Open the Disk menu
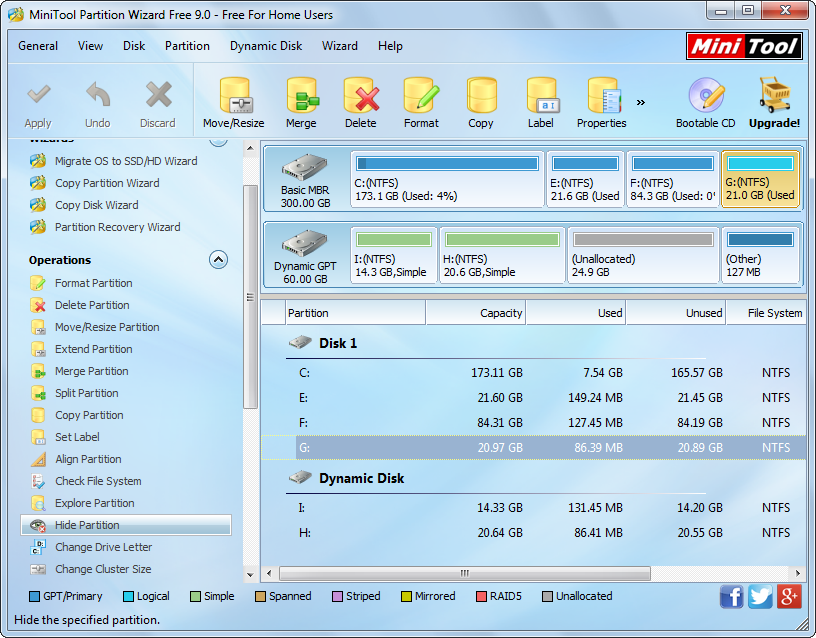 coord(134,46)
